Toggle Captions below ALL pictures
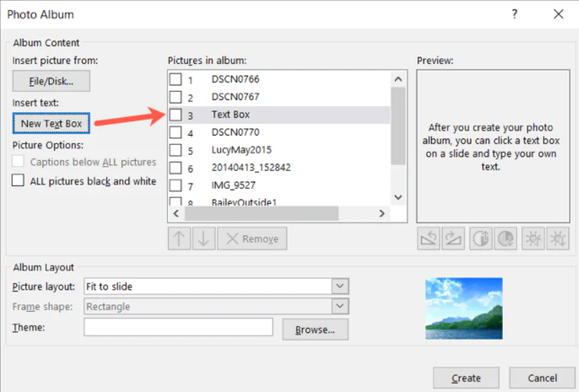Viewport: 579px width, 392px height. pyautogui.click(x=18, y=162)
